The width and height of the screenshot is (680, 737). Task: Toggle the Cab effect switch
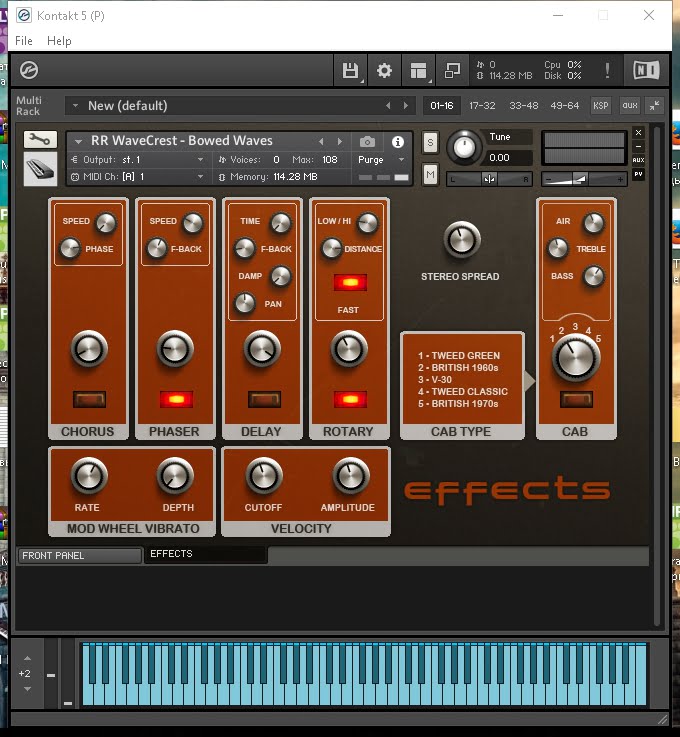click(576, 400)
